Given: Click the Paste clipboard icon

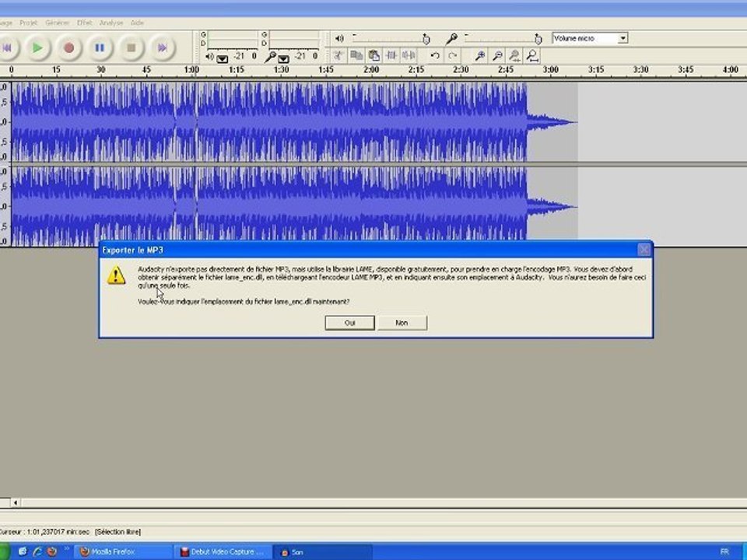Looking at the screenshot, I should point(373,56).
